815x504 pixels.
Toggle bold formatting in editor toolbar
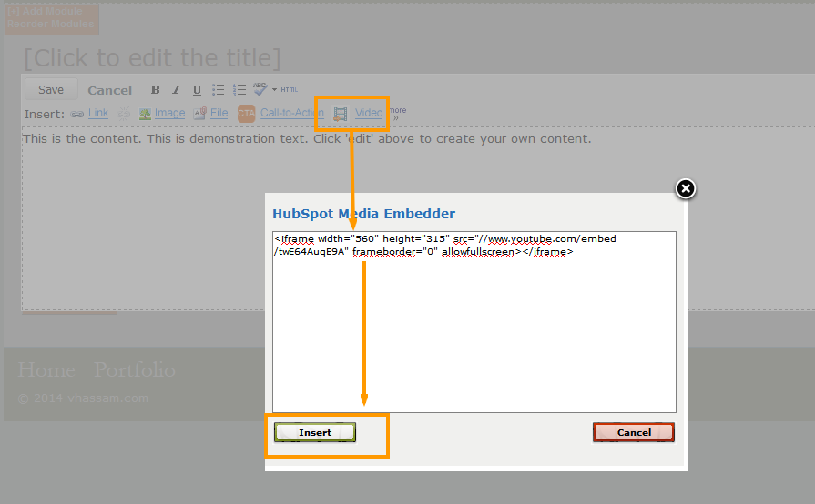[155, 90]
